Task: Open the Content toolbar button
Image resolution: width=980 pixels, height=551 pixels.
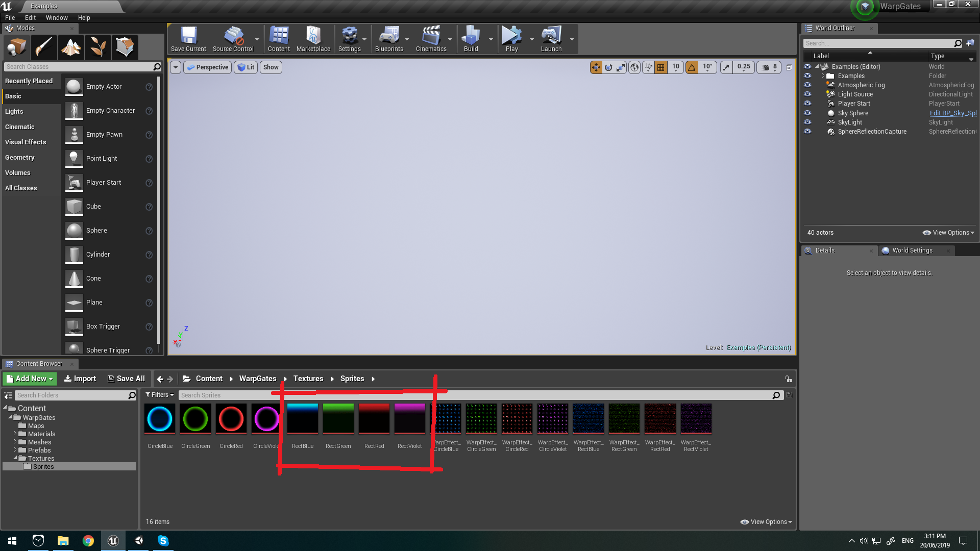Action: pos(279,39)
